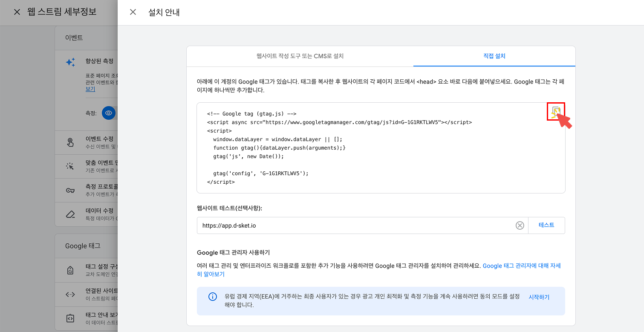Click the 시작하기 link for consent mode
The height and width of the screenshot is (332, 644).
[x=538, y=297]
